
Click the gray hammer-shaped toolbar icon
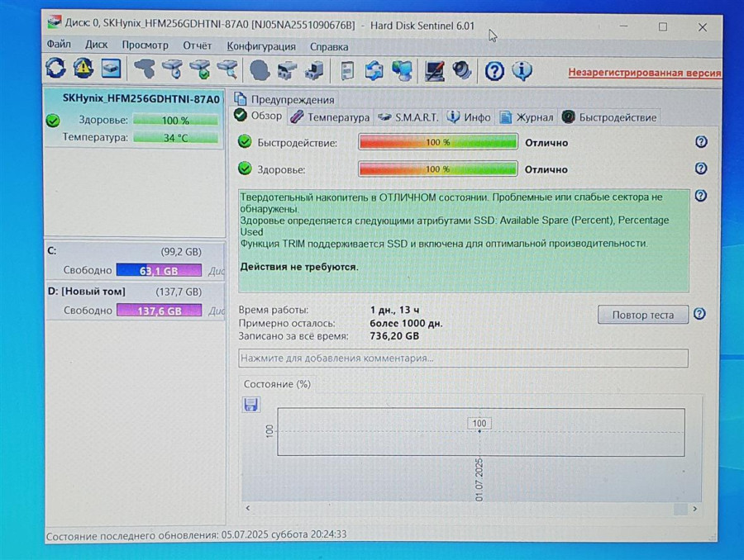[x=145, y=69]
